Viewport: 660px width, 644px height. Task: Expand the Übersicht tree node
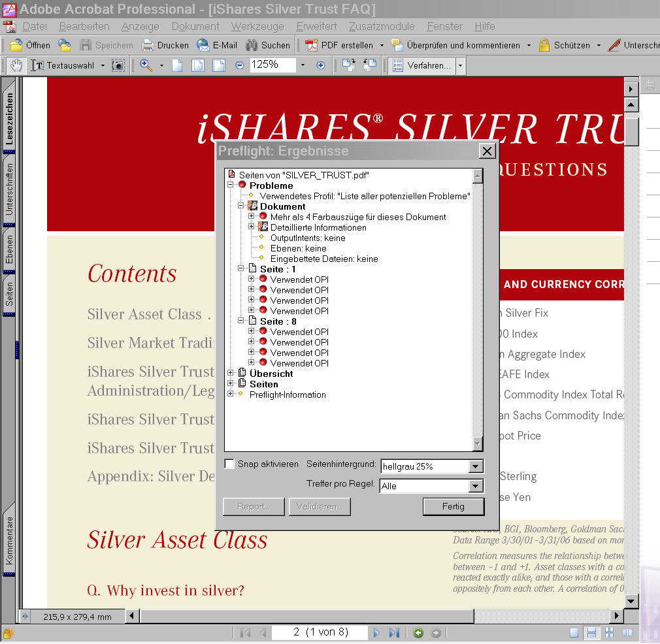pos(230,373)
